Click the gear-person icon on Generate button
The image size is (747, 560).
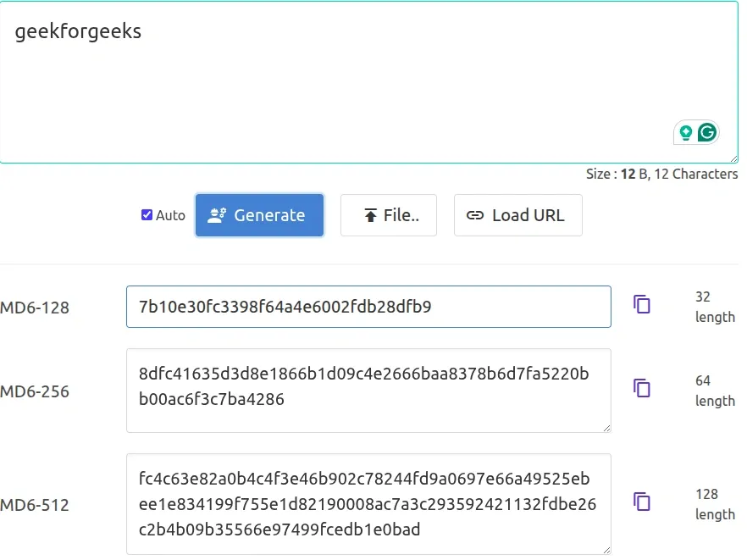[x=217, y=215]
